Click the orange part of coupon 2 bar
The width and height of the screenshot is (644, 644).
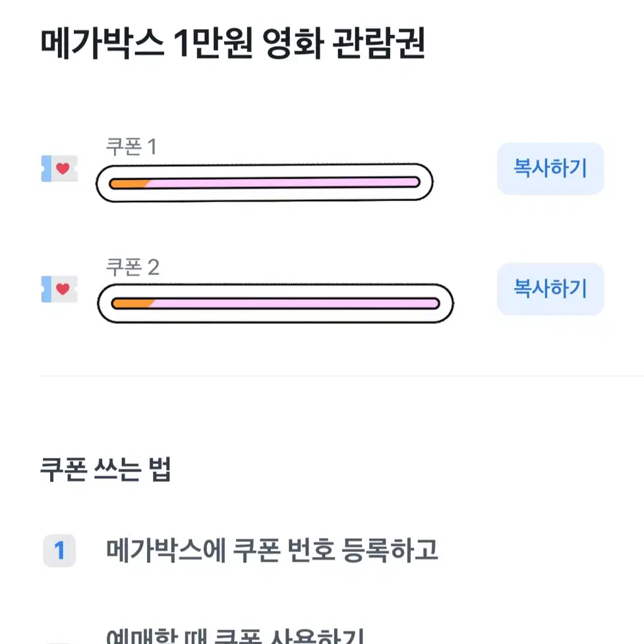pyautogui.click(x=132, y=303)
